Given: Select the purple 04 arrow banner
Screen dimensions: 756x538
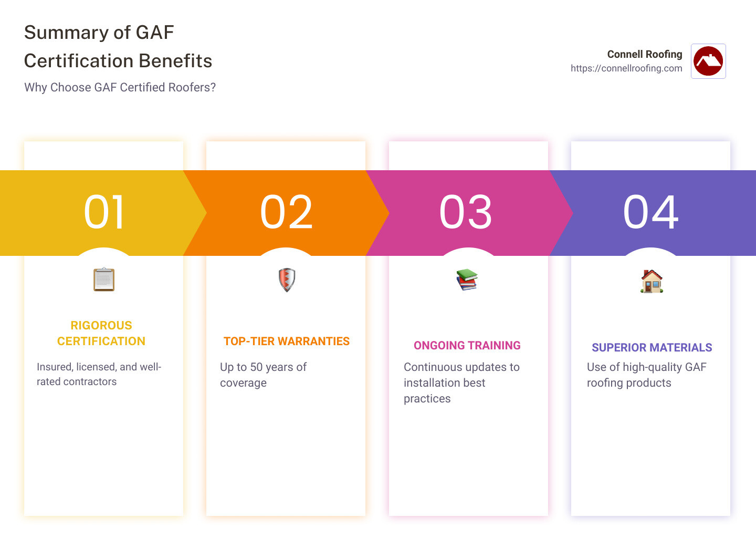Looking at the screenshot, I should [653, 213].
